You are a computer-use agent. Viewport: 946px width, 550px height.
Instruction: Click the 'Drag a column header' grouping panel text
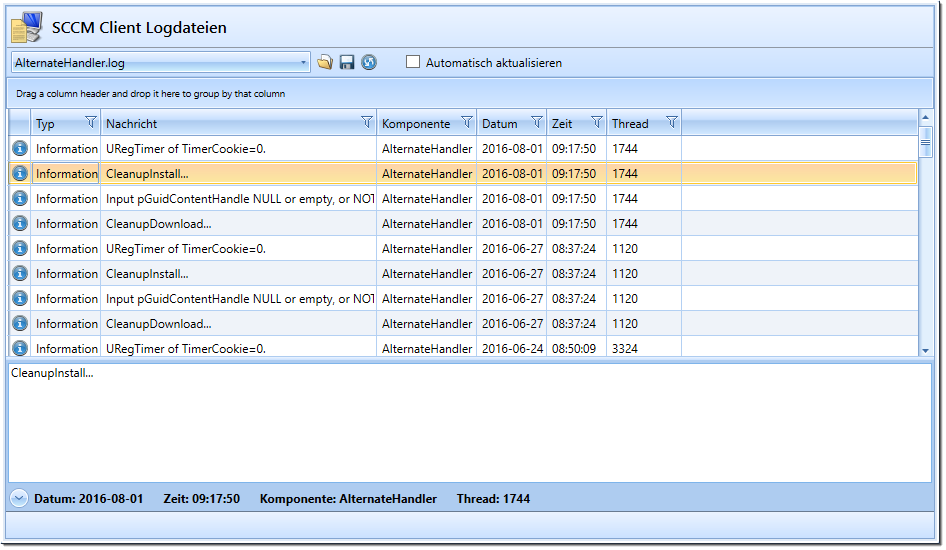[151, 93]
